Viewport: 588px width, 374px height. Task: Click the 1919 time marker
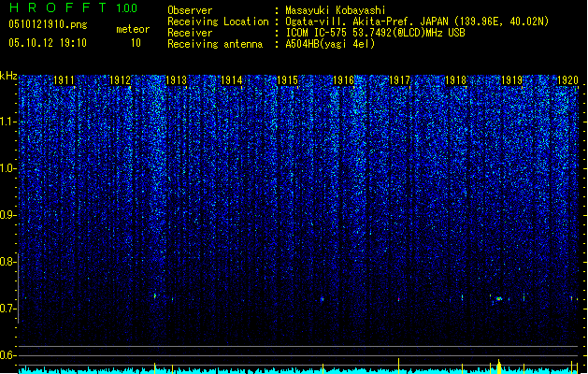(x=512, y=80)
